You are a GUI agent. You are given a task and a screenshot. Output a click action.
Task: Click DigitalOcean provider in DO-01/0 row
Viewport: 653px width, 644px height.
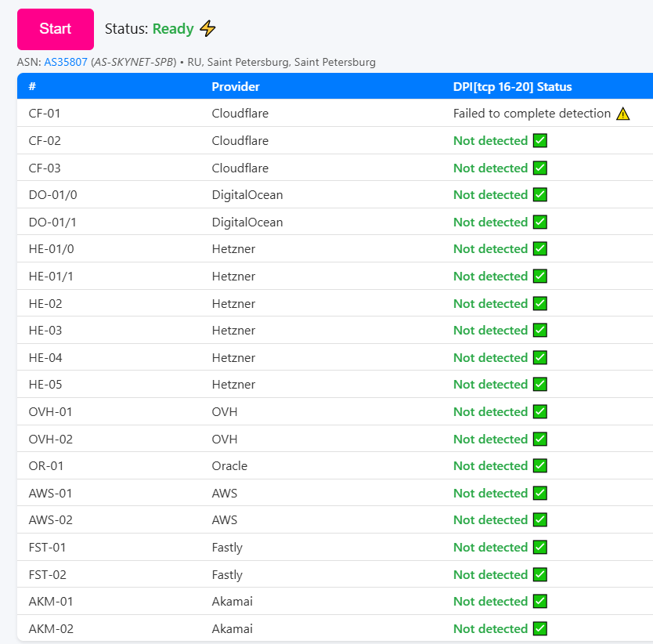pos(247,195)
